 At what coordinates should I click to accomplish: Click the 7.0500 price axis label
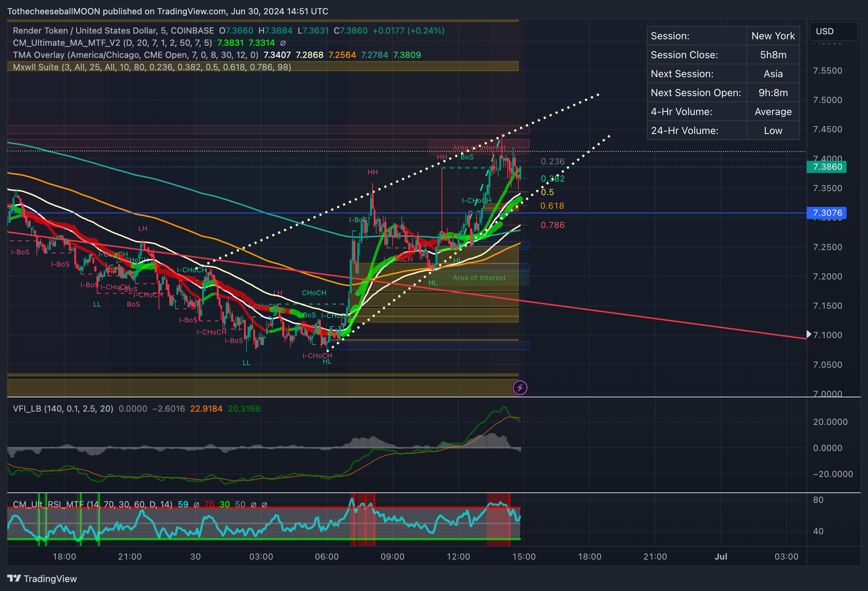828,364
